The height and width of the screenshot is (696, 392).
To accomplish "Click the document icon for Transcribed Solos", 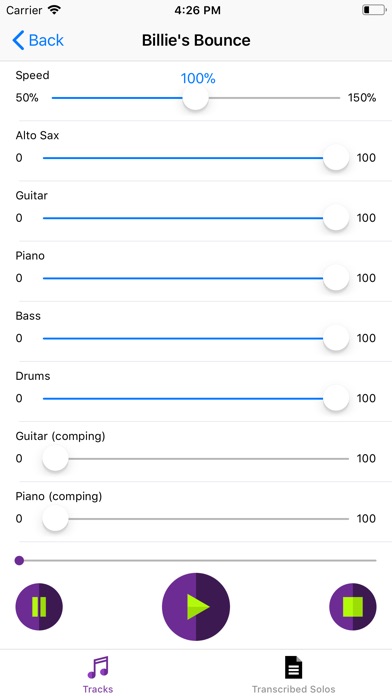I will coord(293,667).
